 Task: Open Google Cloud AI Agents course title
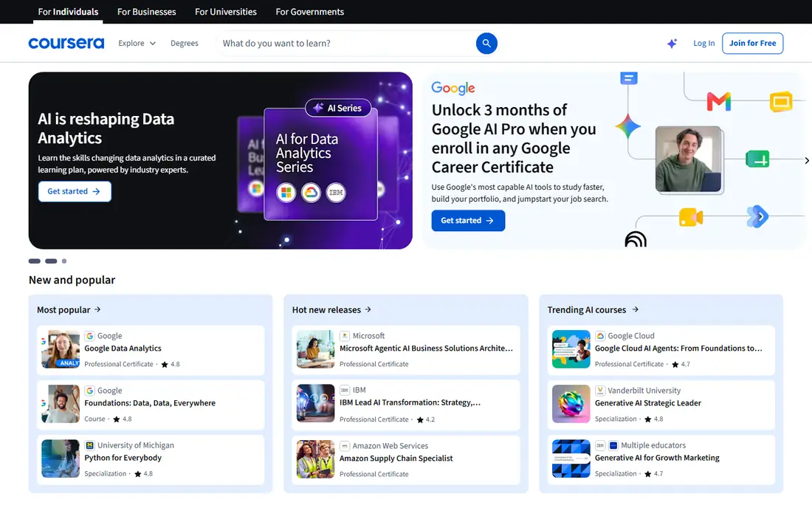coord(678,349)
